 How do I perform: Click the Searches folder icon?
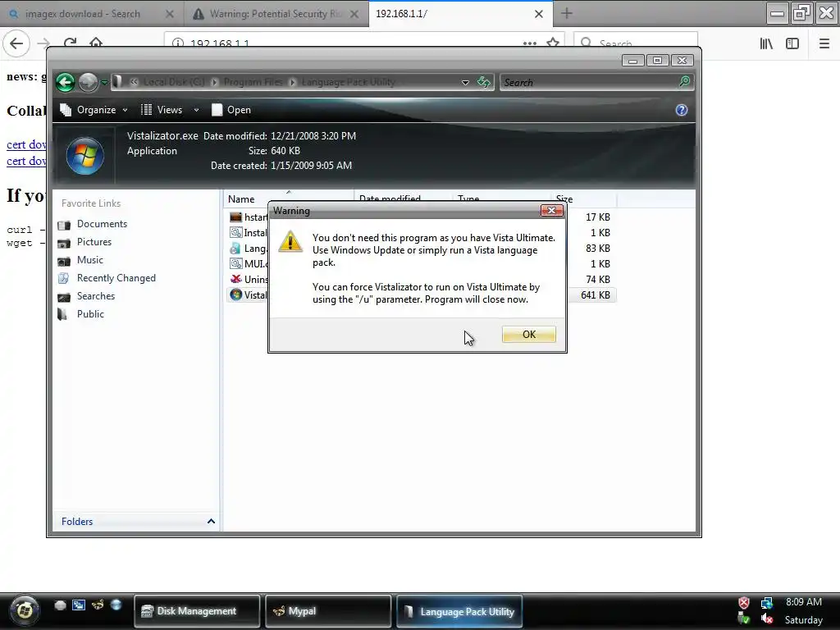64,297
